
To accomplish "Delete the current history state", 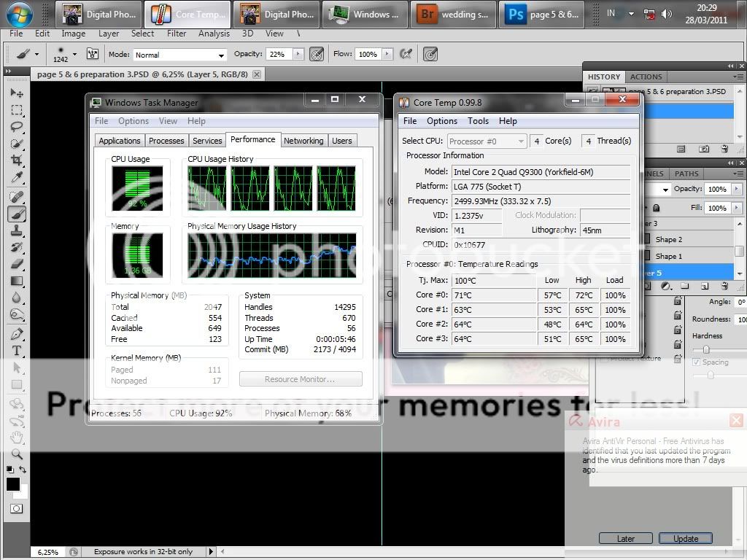I will (x=724, y=149).
